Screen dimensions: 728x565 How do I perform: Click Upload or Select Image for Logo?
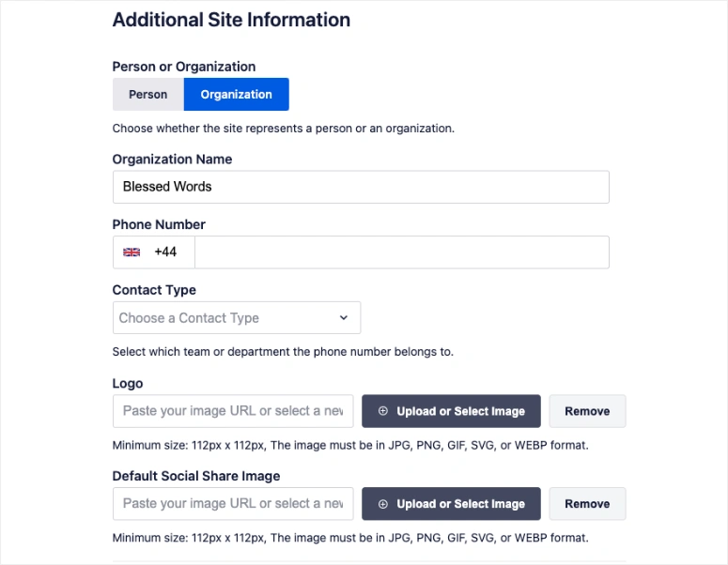point(451,411)
